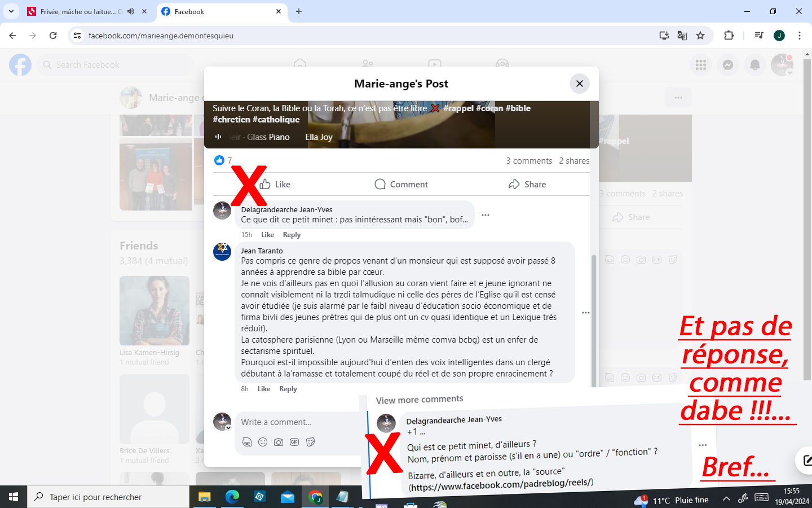Click the address bar URL
The height and width of the screenshot is (508, 812).
pos(161,36)
